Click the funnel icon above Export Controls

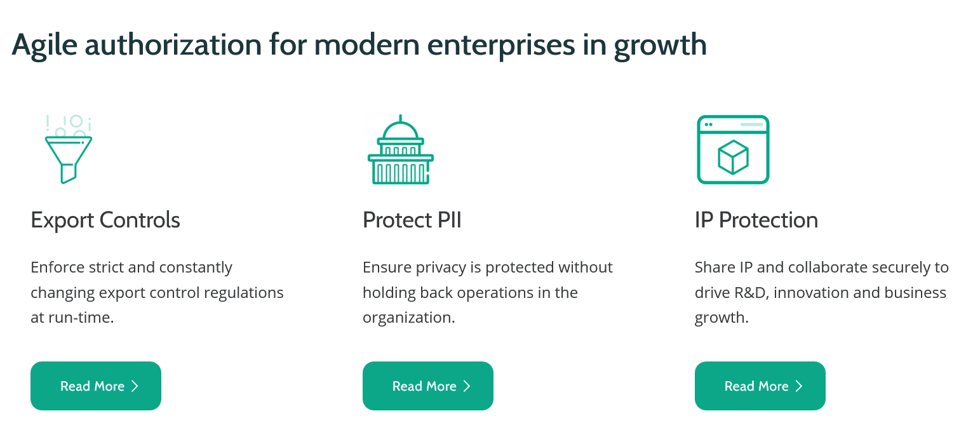point(68,156)
